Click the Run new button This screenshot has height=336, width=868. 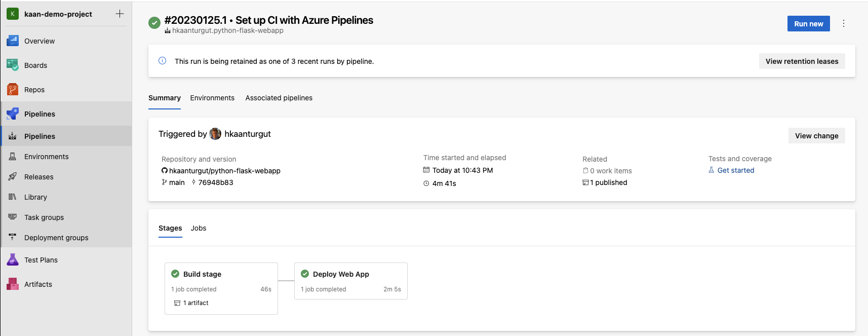808,24
